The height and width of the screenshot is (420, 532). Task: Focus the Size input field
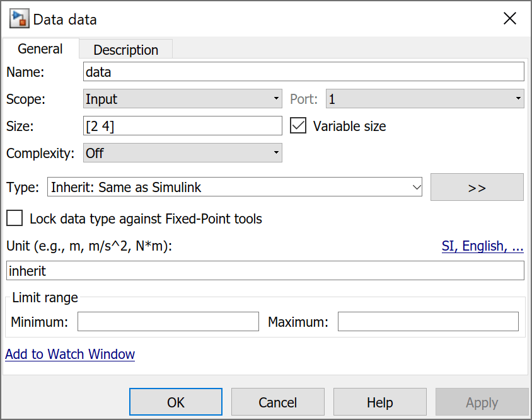(182, 126)
